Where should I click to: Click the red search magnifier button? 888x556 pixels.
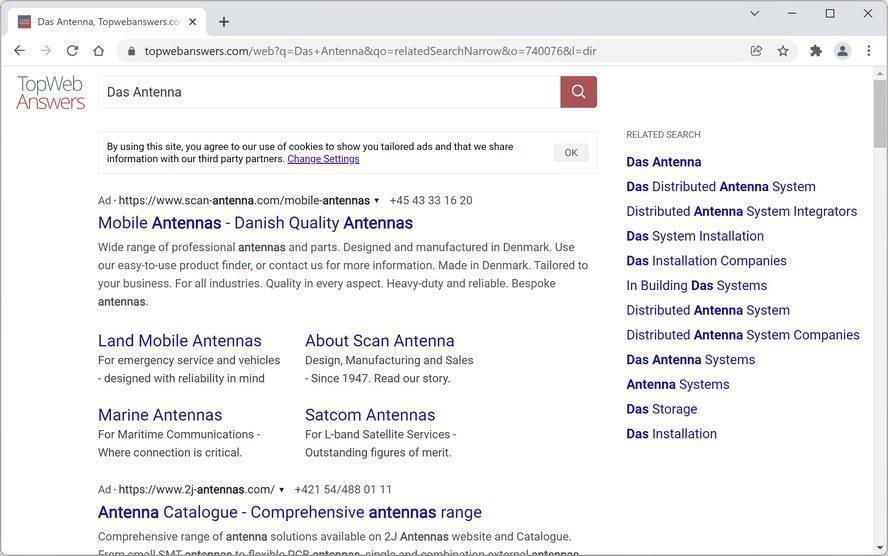tap(578, 92)
